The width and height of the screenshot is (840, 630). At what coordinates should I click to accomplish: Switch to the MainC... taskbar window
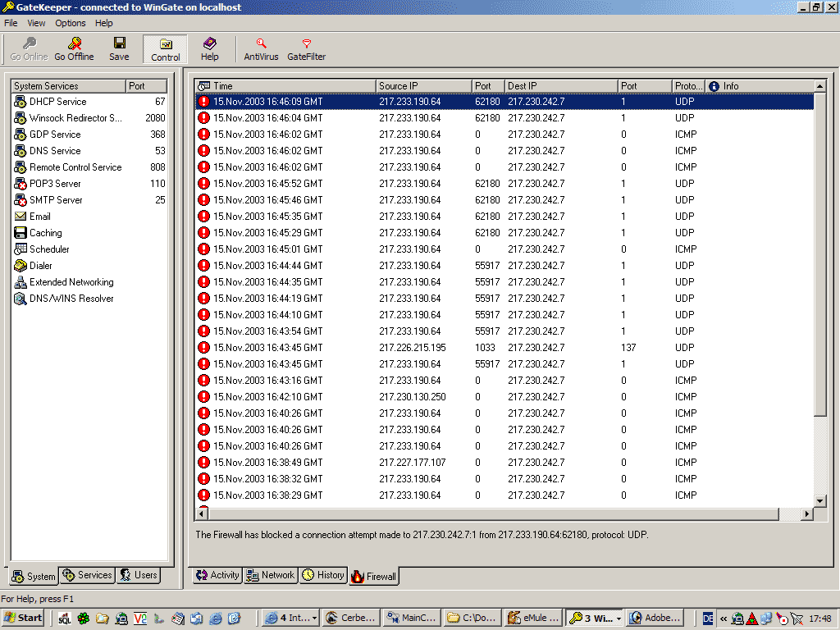pos(413,619)
